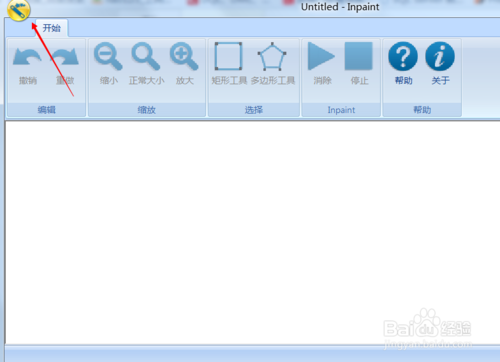Click the 缩放 group label
Viewport: 500px width, 362px height.
click(x=147, y=110)
